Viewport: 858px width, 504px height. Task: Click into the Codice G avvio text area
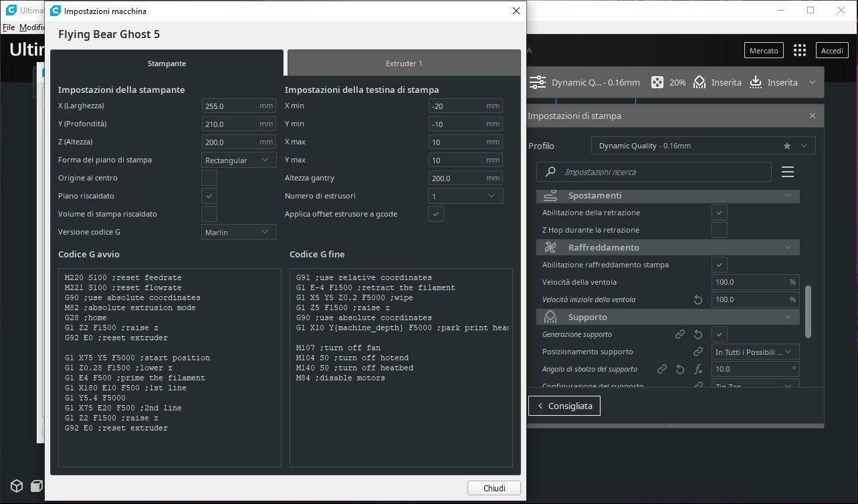pos(170,368)
